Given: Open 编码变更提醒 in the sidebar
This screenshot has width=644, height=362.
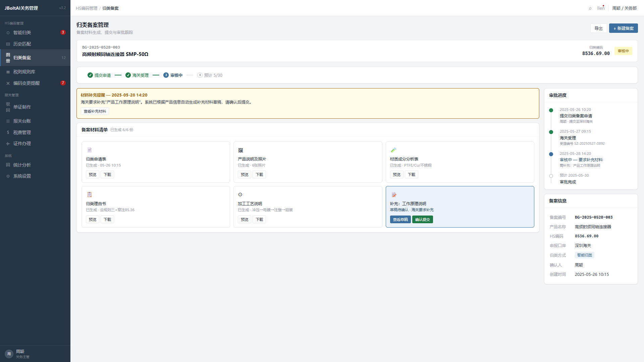Looking at the screenshot, I should (35, 83).
